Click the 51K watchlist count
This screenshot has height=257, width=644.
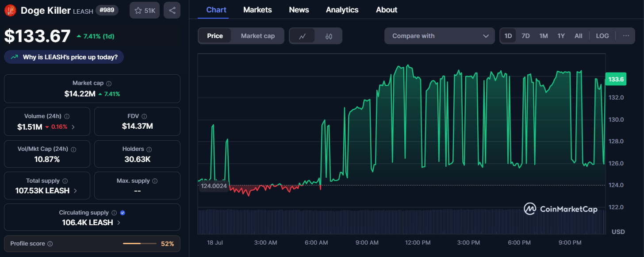150,10
